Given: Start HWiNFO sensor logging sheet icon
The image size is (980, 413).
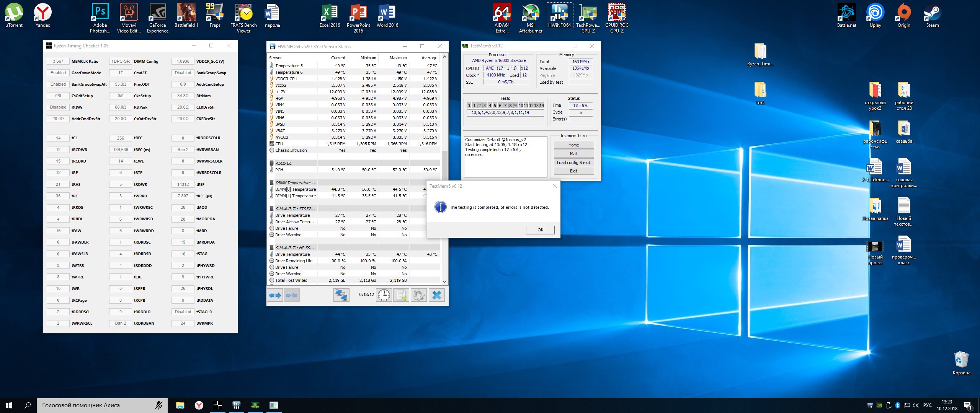Looking at the screenshot, I should (x=401, y=295).
